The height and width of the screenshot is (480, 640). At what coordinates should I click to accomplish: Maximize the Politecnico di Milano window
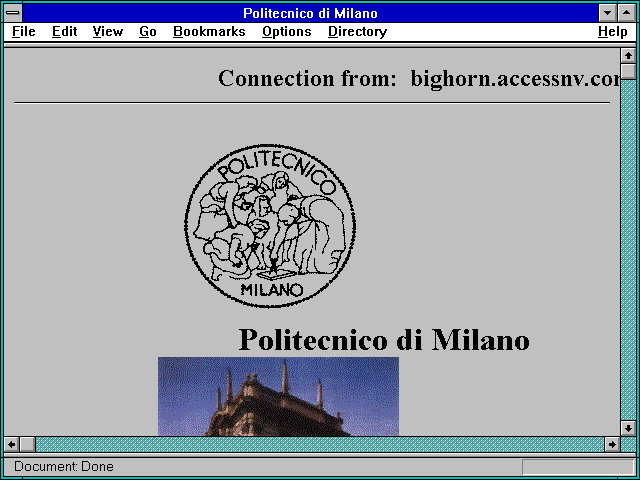pyautogui.click(x=627, y=13)
